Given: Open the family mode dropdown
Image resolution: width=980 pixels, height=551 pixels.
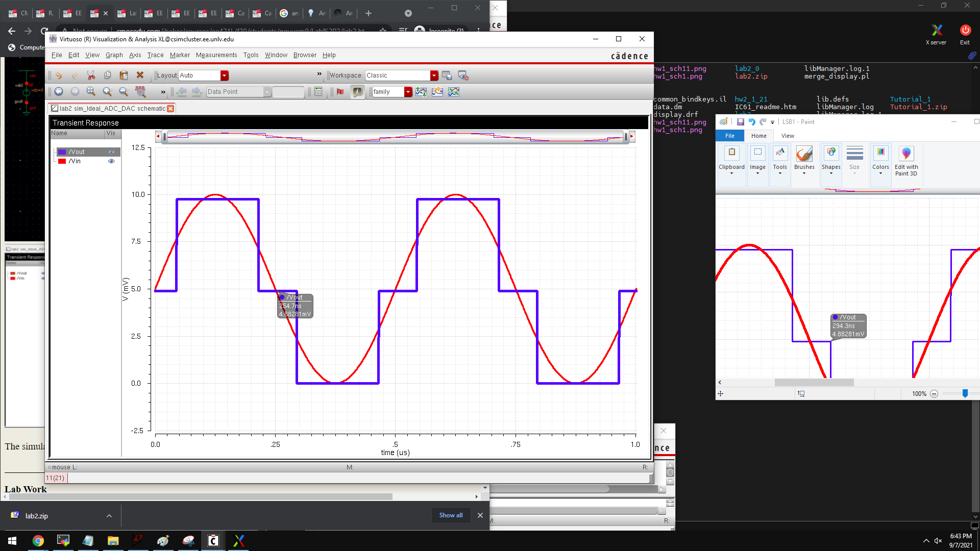Looking at the screenshot, I should (408, 92).
